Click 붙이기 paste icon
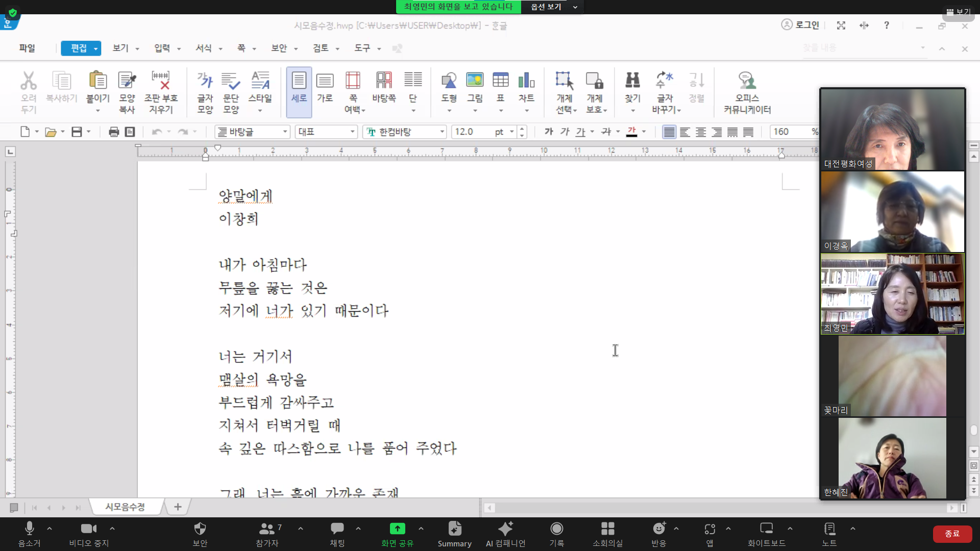 97,81
